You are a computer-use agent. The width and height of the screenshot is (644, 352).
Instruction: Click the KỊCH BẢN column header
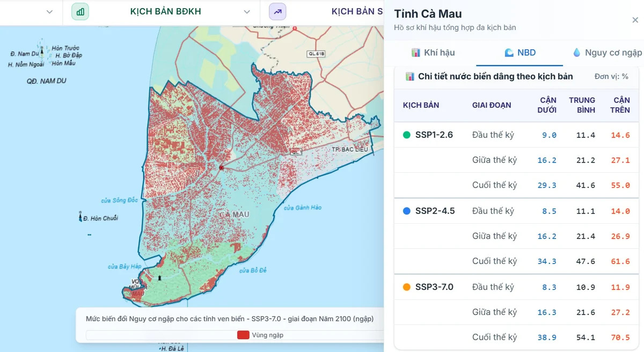(421, 105)
